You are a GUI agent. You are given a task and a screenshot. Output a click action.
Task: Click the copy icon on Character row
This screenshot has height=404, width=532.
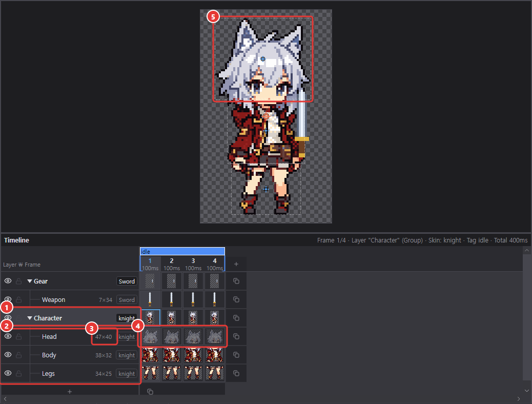point(236,318)
